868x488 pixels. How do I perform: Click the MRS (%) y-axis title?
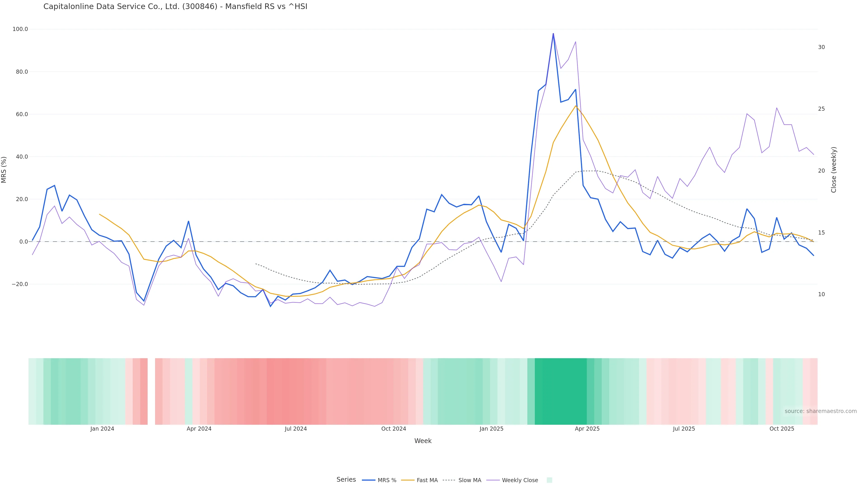[x=4, y=170]
